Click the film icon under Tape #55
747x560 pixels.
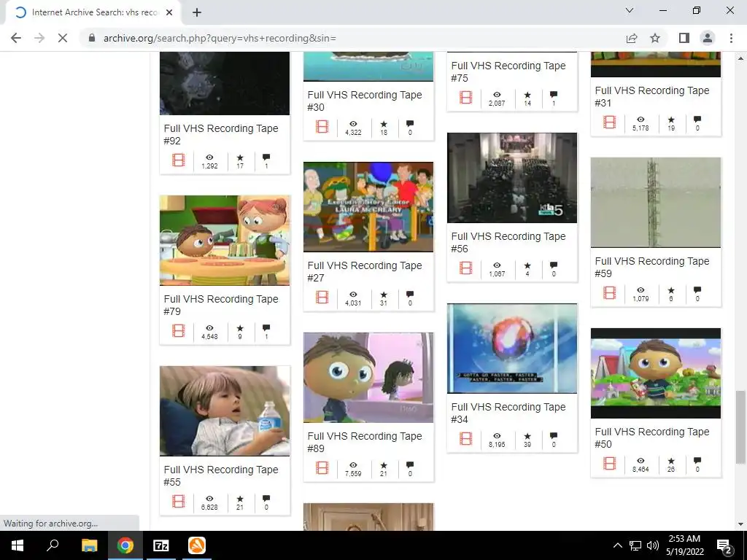tap(178, 501)
